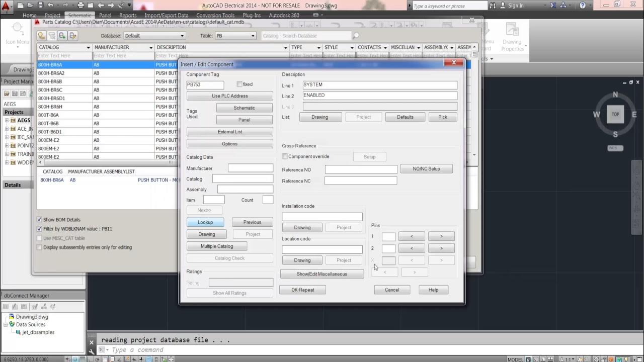Click the wrench customize icon on command line

92,352
